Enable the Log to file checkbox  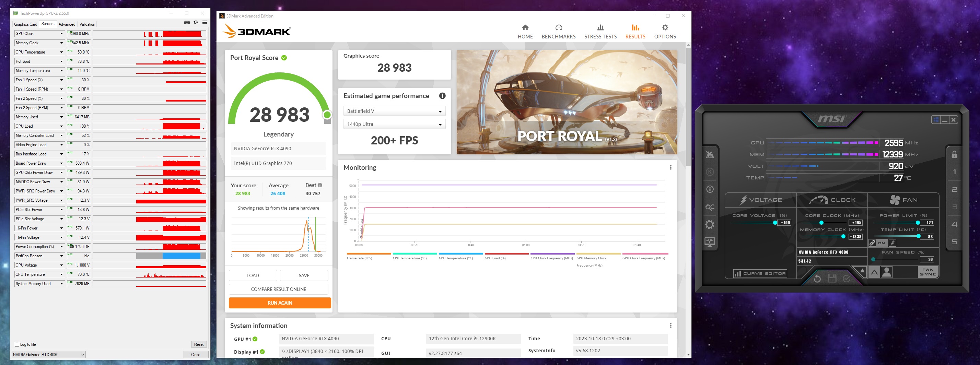tap(17, 344)
